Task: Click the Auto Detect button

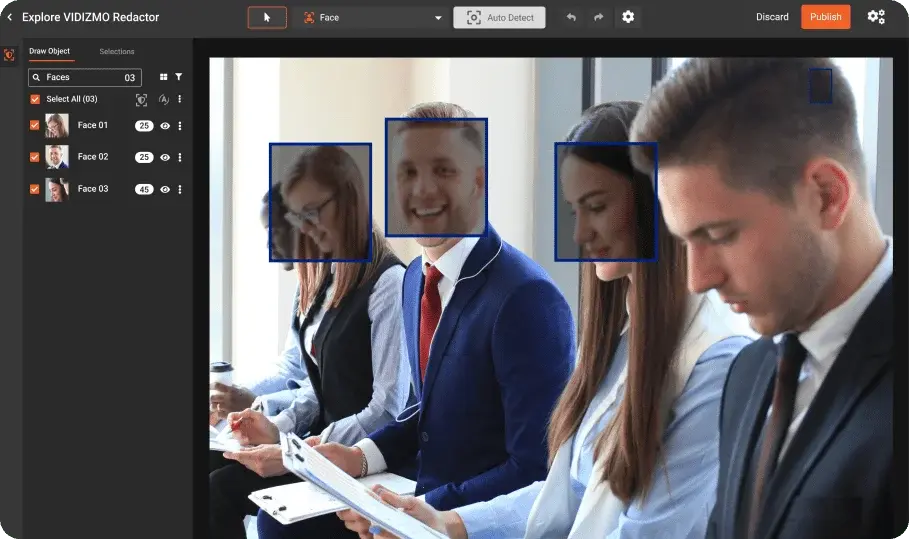Action: pos(499,17)
